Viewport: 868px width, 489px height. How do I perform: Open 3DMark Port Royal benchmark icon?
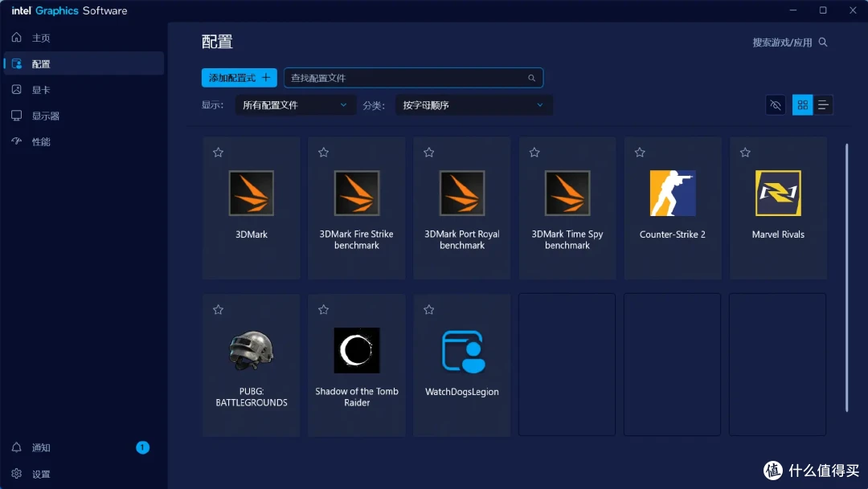(x=462, y=193)
